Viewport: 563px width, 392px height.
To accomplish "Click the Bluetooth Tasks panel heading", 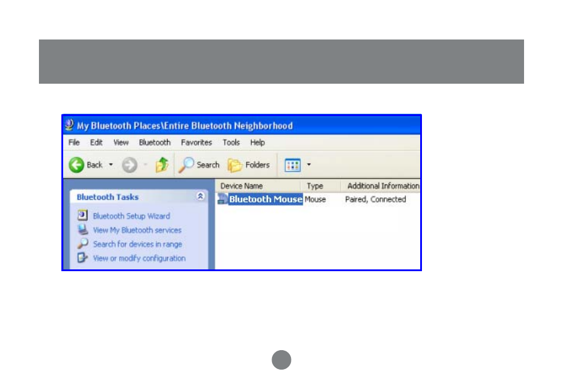I will (107, 197).
